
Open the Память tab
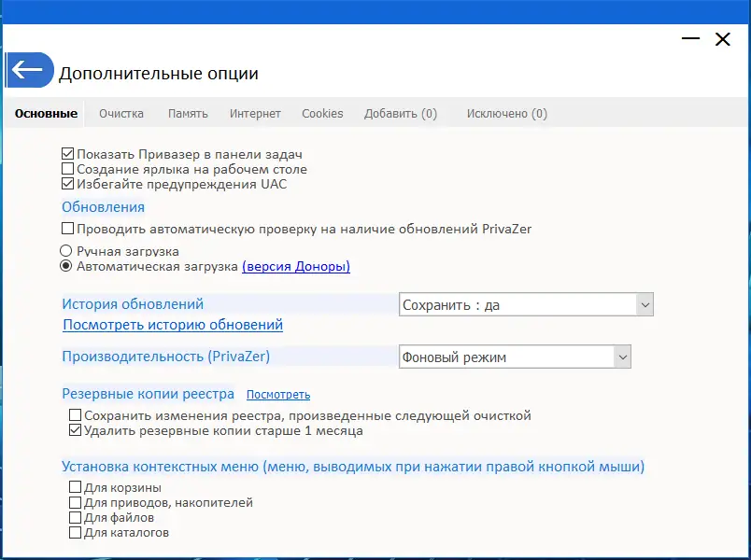188,112
